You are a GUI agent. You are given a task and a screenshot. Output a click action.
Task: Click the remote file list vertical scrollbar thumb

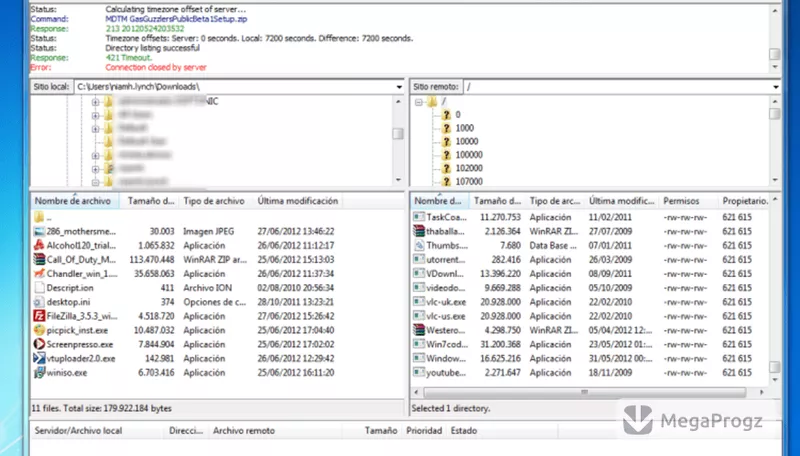coord(774,367)
